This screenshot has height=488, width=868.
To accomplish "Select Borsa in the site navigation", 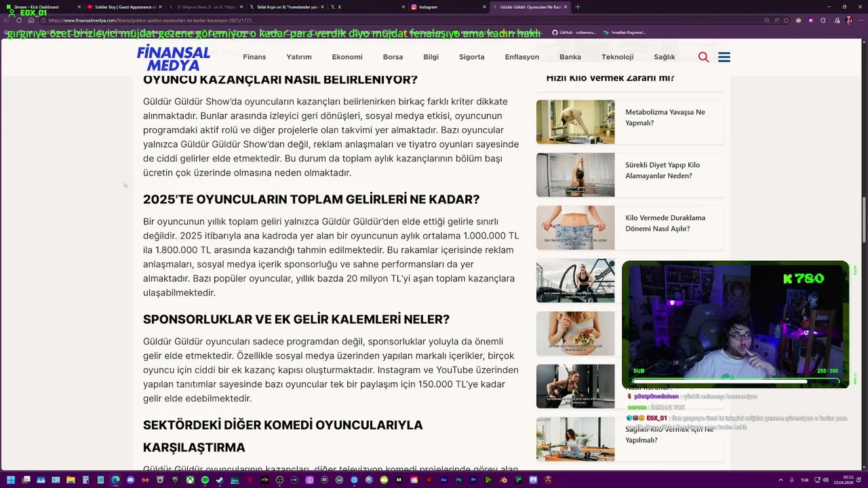I will [x=393, y=57].
